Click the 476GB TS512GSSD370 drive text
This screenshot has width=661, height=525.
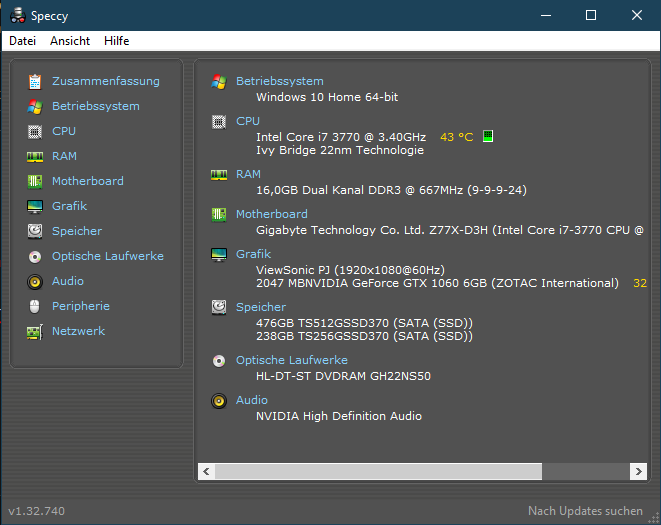[364, 323]
